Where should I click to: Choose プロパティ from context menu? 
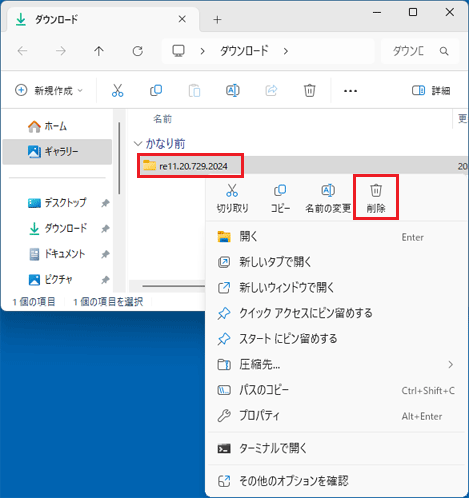coord(336,416)
